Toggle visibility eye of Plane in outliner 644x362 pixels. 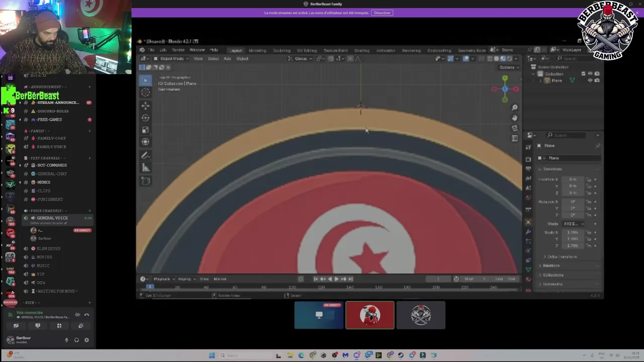coord(590,80)
